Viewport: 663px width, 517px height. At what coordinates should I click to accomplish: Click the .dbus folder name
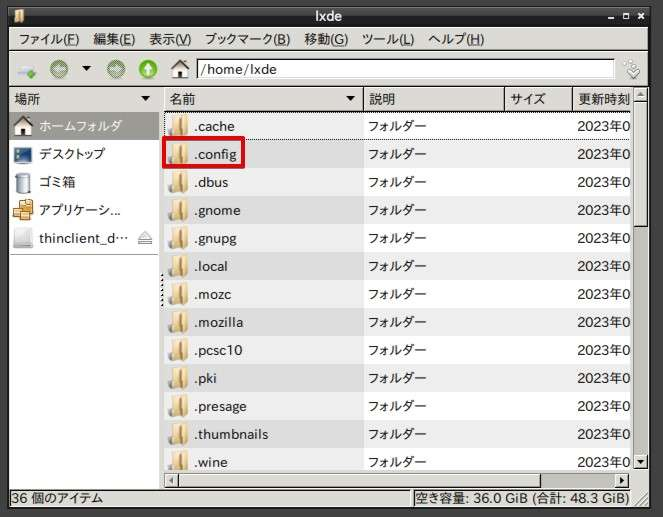[211, 182]
